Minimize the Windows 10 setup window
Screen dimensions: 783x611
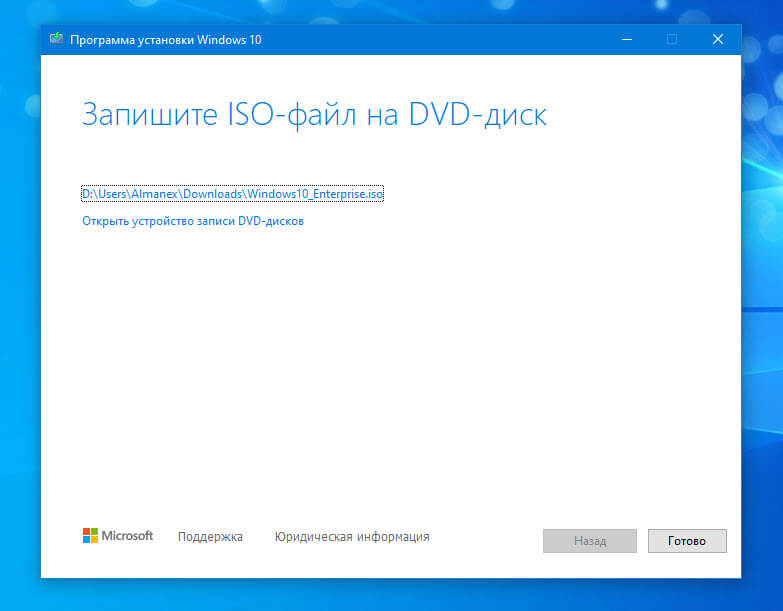point(627,39)
